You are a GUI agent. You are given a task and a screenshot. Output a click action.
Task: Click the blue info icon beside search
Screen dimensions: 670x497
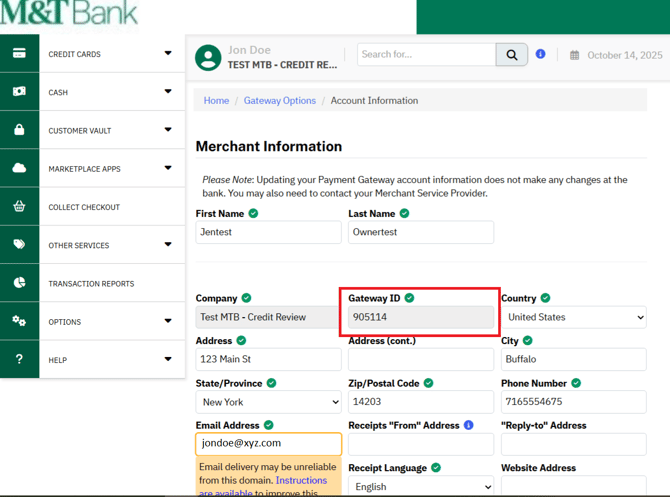point(541,54)
